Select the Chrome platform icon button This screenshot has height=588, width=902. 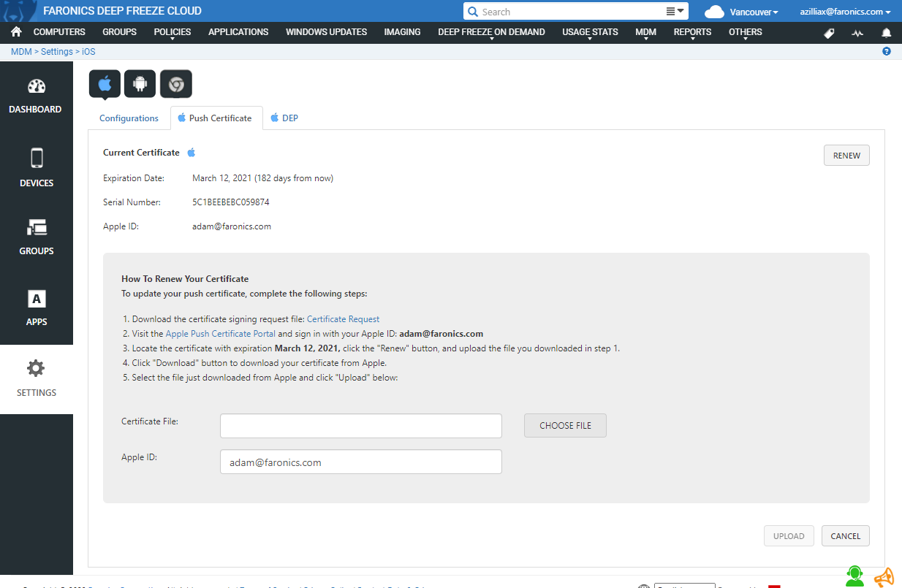point(175,84)
